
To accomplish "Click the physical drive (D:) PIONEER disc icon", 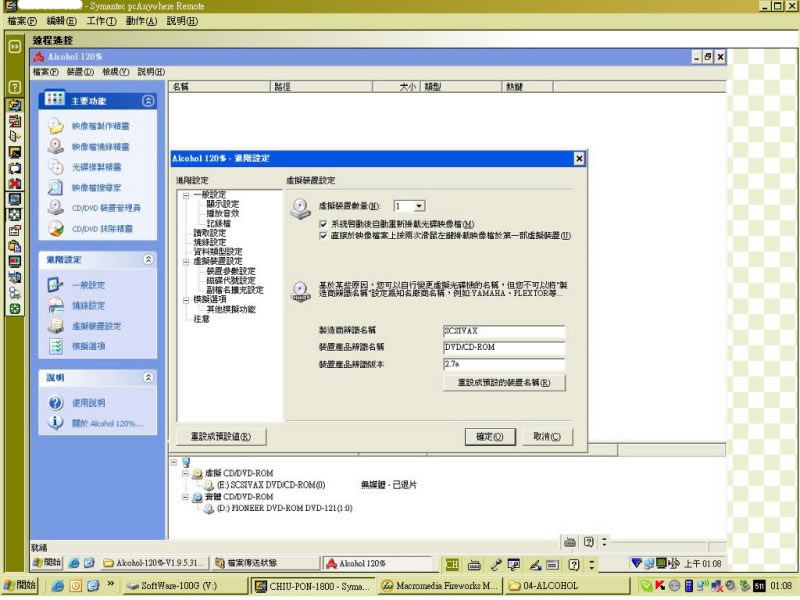I will pos(209,508).
